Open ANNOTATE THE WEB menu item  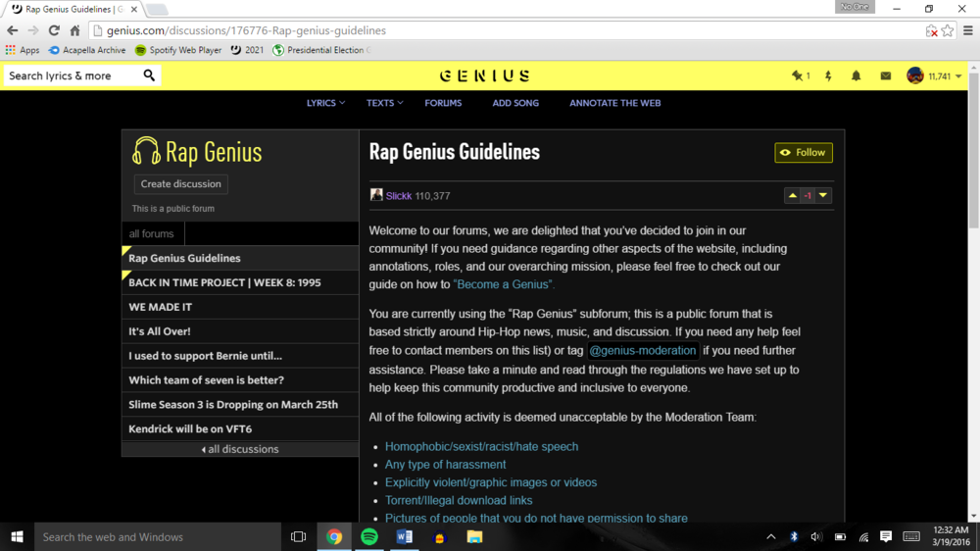coord(615,103)
